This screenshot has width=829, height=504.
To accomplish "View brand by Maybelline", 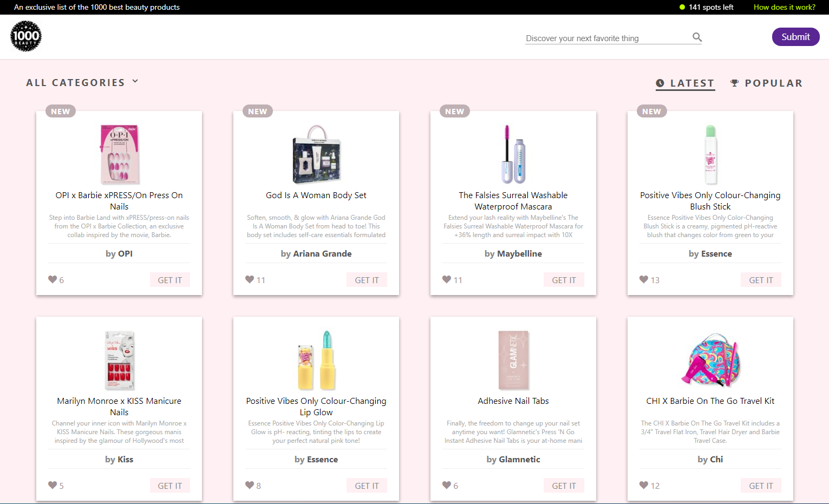I will [513, 253].
